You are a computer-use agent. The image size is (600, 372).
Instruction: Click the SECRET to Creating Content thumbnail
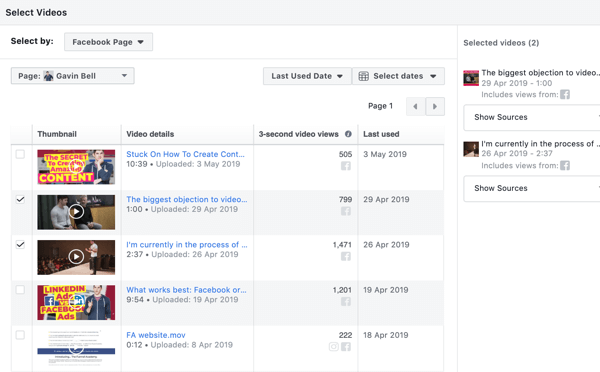pos(76,167)
